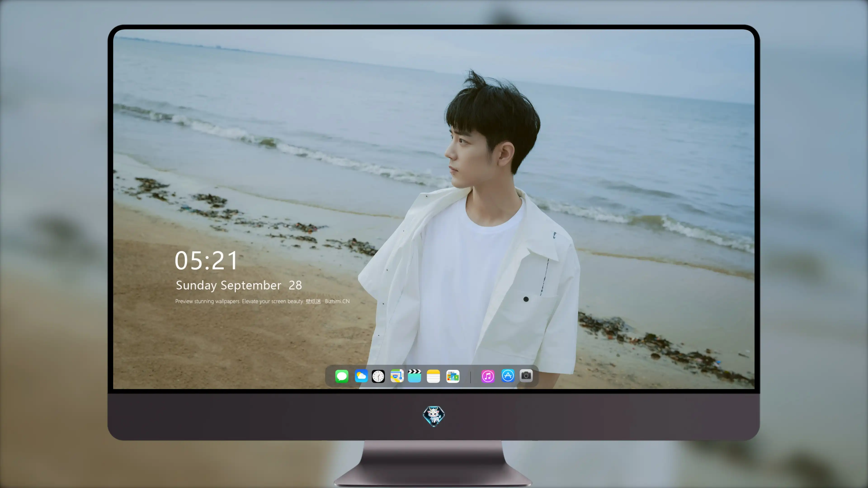The width and height of the screenshot is (868, 488).
Task: Open the Maps app in the dock
Action: 397,376
